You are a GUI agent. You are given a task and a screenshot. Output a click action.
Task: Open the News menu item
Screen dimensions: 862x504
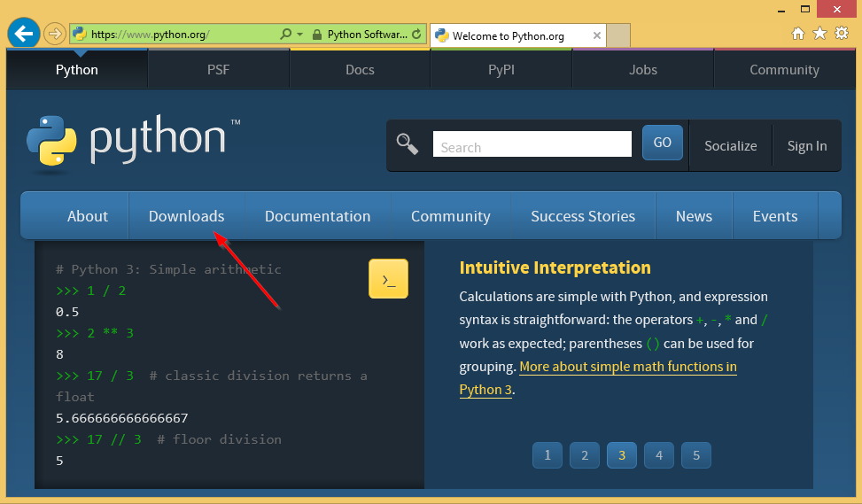tap(694, 216)
